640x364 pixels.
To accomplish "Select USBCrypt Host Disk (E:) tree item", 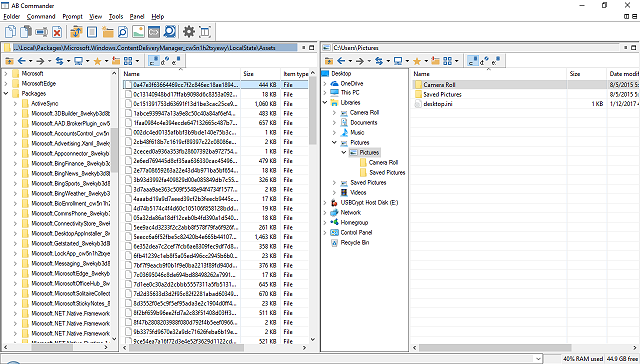I will click(x=369, y=202).
